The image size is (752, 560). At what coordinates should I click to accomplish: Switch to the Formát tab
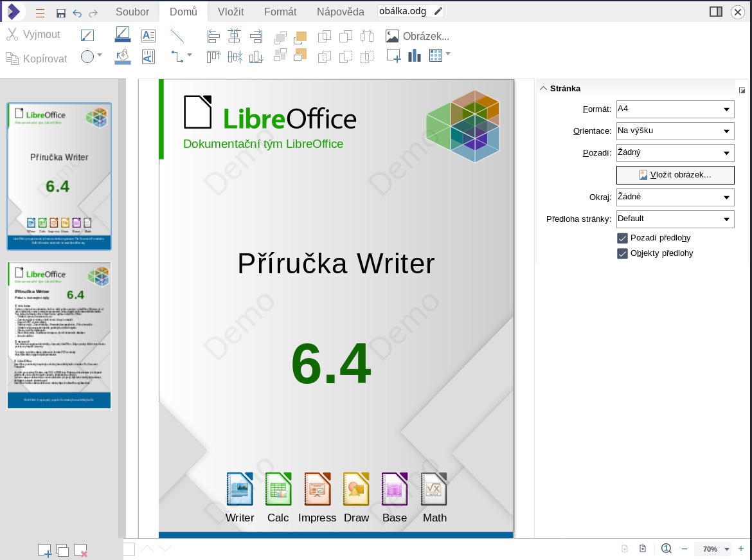[x=280, y=12]
